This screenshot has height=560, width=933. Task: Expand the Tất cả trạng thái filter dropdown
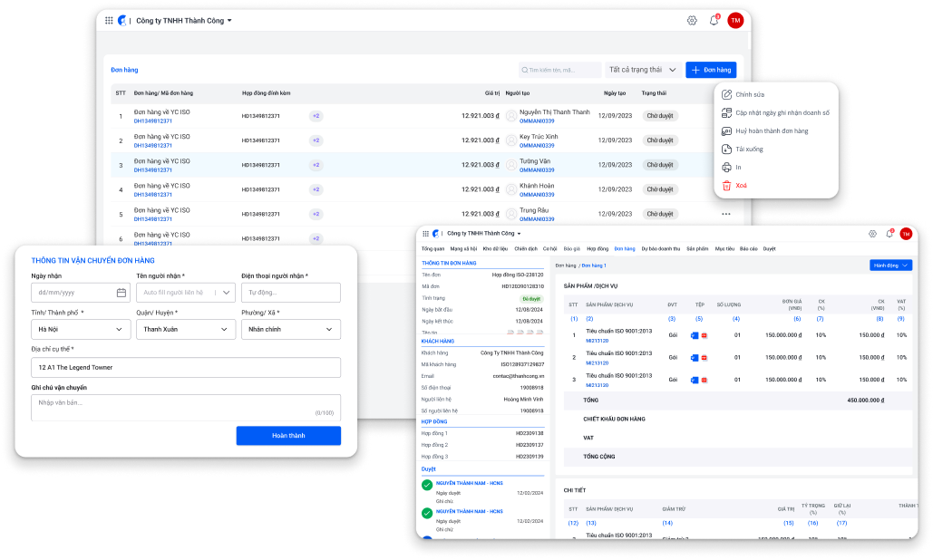click(643, 70)
